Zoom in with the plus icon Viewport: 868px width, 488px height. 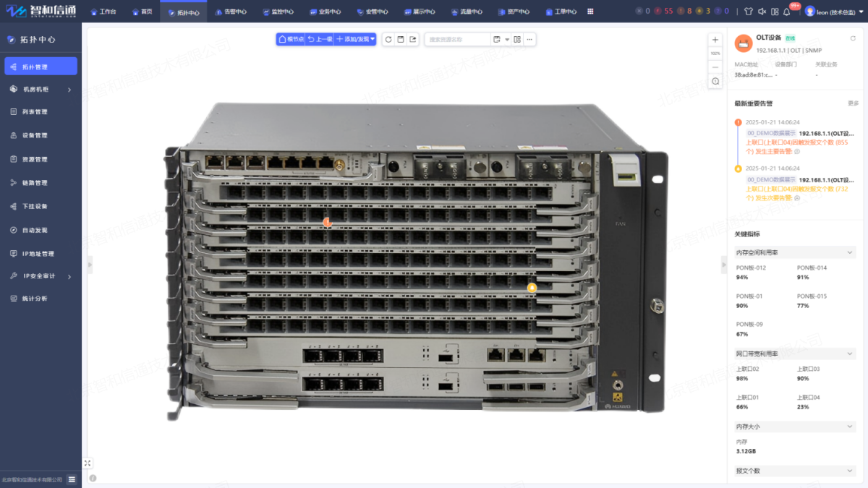click(x=715, y=40)
